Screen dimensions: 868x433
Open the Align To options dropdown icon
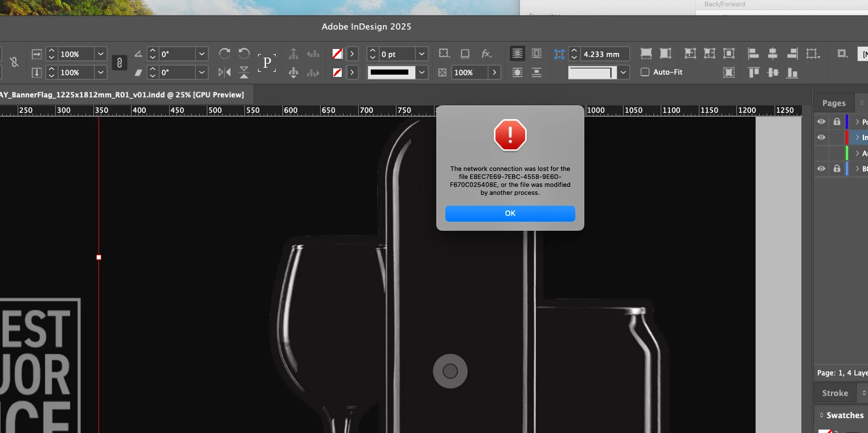tap(813, 54)
